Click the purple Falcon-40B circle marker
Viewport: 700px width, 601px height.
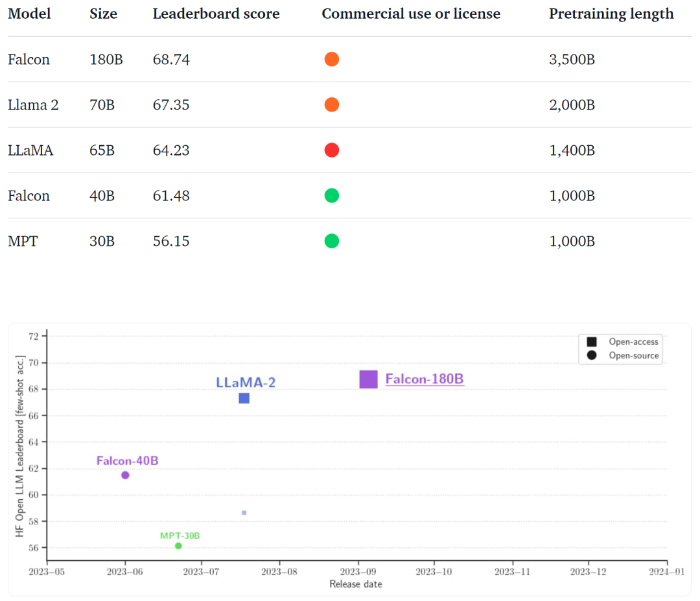click(126, 475)
